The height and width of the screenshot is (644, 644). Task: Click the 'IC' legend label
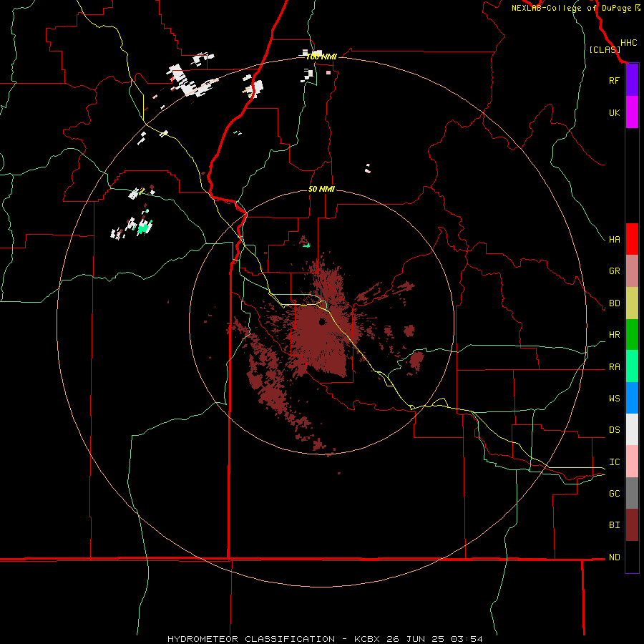point(614,462)
